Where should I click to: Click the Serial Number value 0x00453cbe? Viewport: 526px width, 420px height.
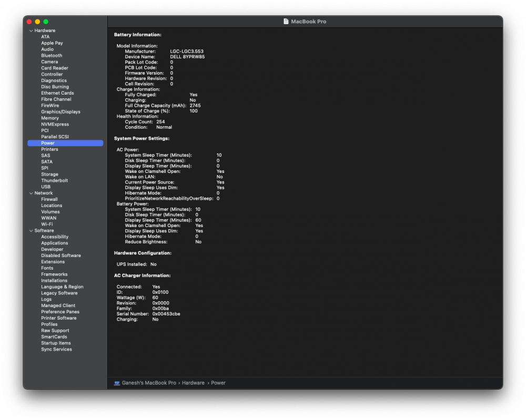click(166, 314)
